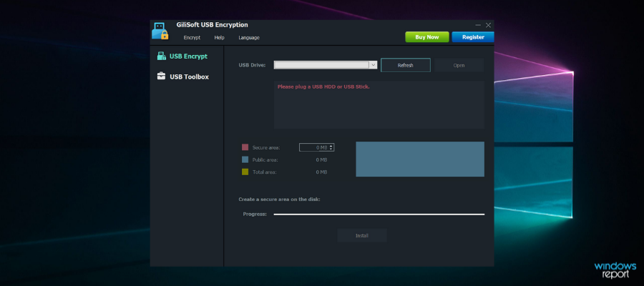Open the Help menu
The image size is (644, 286).
[220, 38]
